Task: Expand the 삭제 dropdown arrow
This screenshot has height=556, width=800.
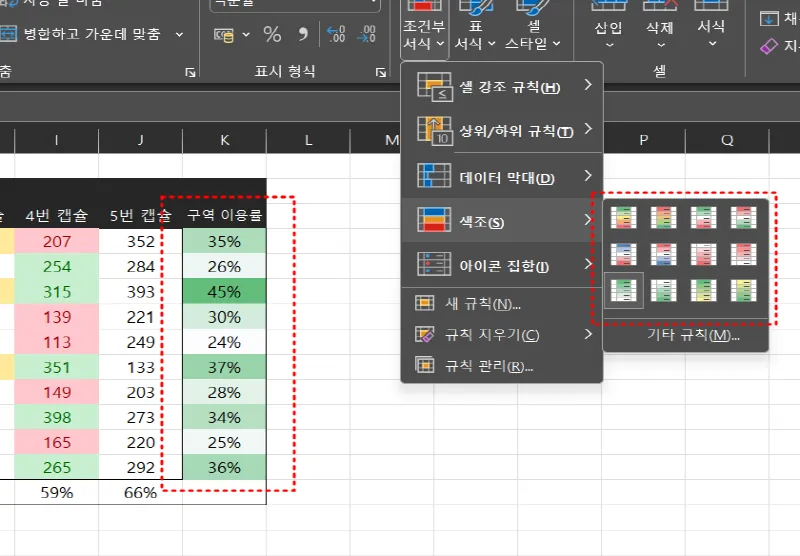Action: coord(661,45)
